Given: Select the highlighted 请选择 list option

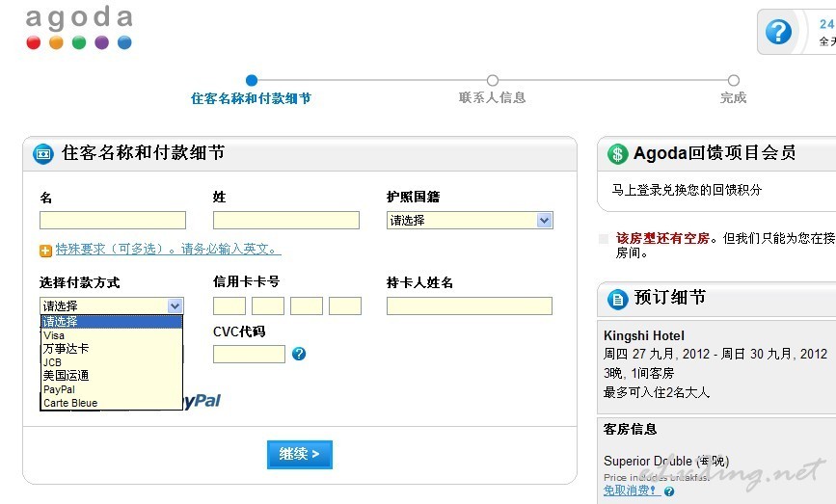Looking at the screenshot, I should coord(112,321).
